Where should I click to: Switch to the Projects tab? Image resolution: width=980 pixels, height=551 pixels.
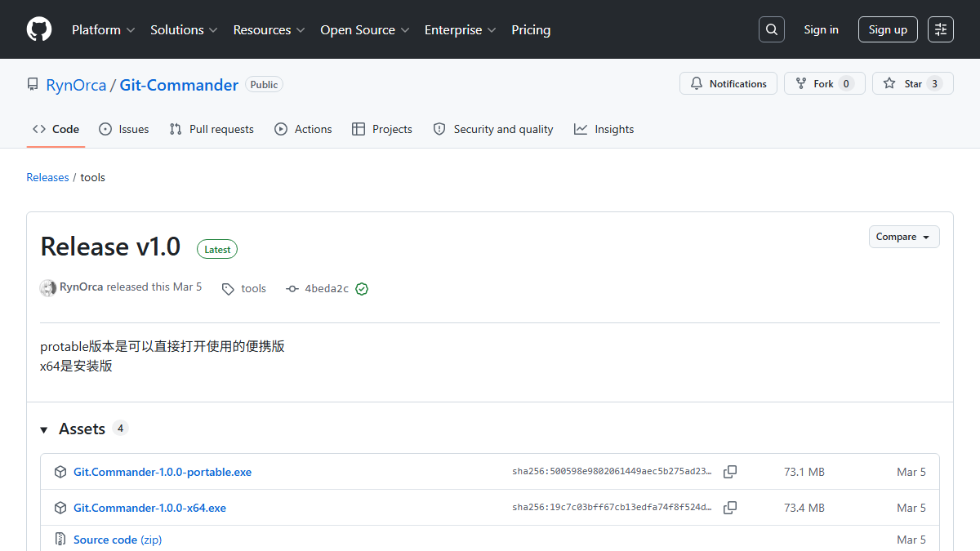click(x=381, y=129)
